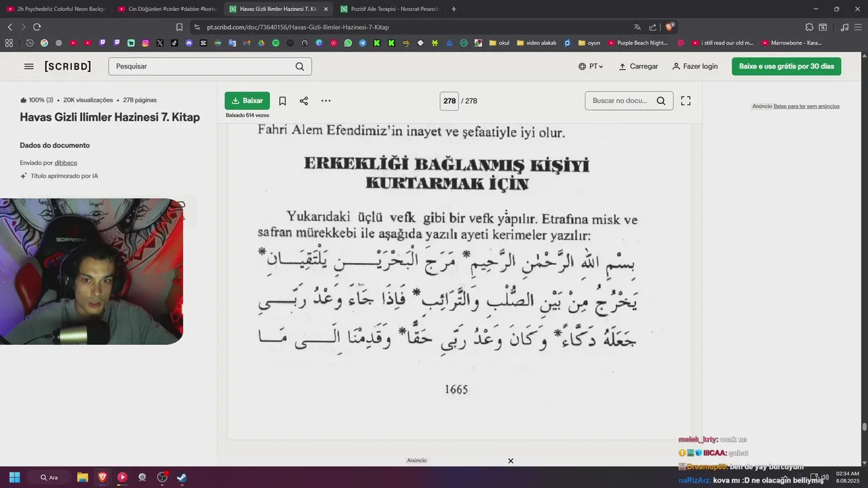Open the oyun bookmarks folder
868x488 pixels.
[589, 43]
